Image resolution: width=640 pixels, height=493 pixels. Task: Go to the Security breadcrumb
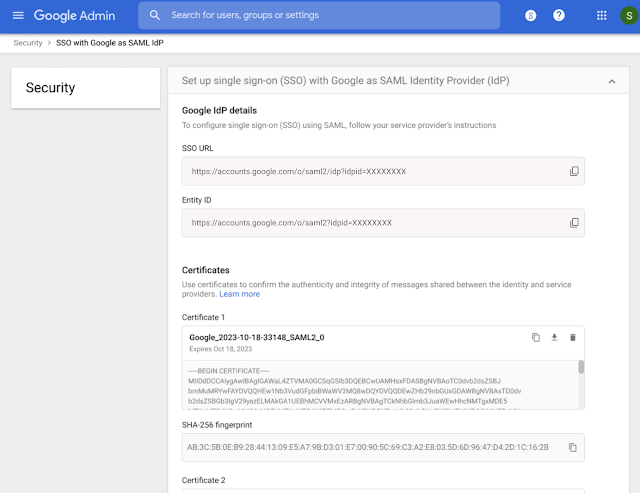point(28,43)
